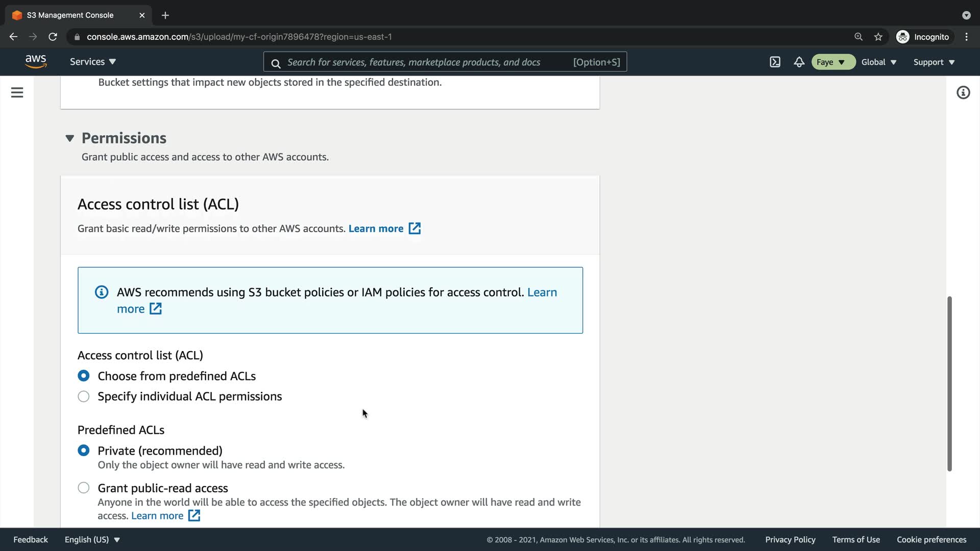Select Specify individual ACL permissions

[84, 396]
